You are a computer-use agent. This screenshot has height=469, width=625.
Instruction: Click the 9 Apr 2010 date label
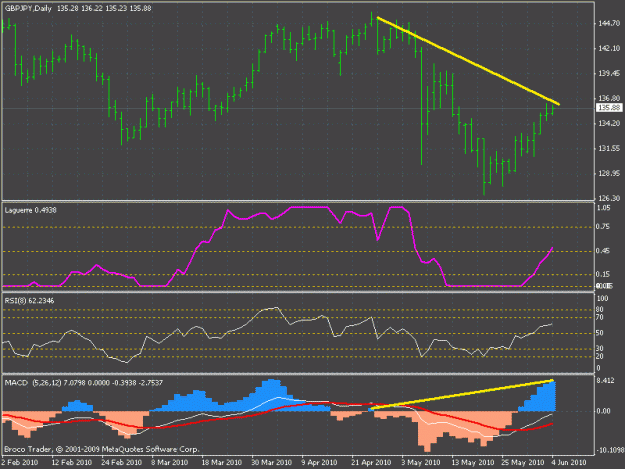coord(319,462)
